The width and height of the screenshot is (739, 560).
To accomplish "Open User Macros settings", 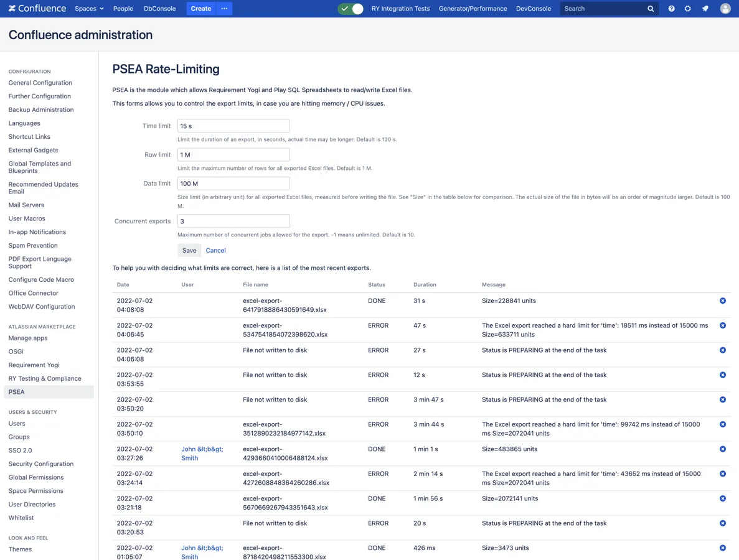I will pos(26,218).
